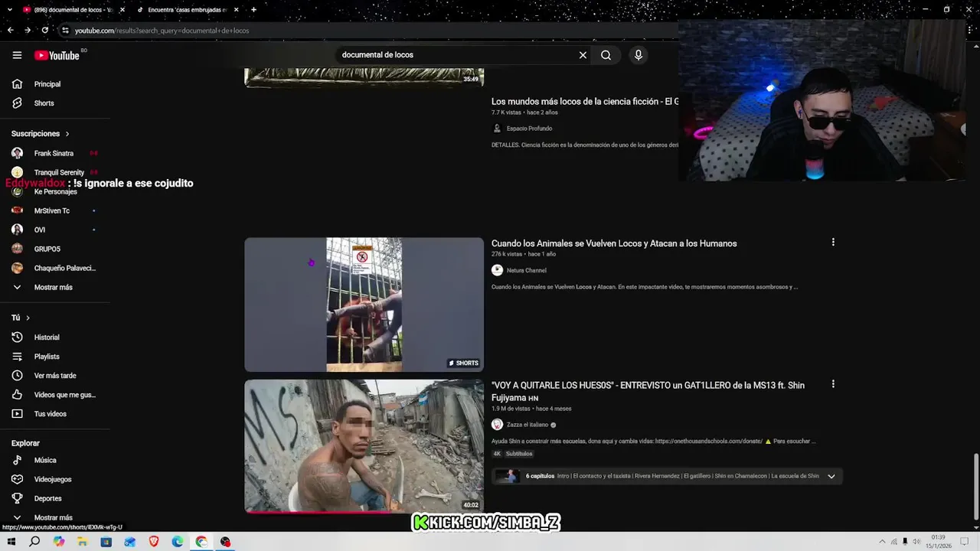Click the Subtítulos badge
Image resolution: width=980 pixels, height=551 pixels.
coord(518,454)
